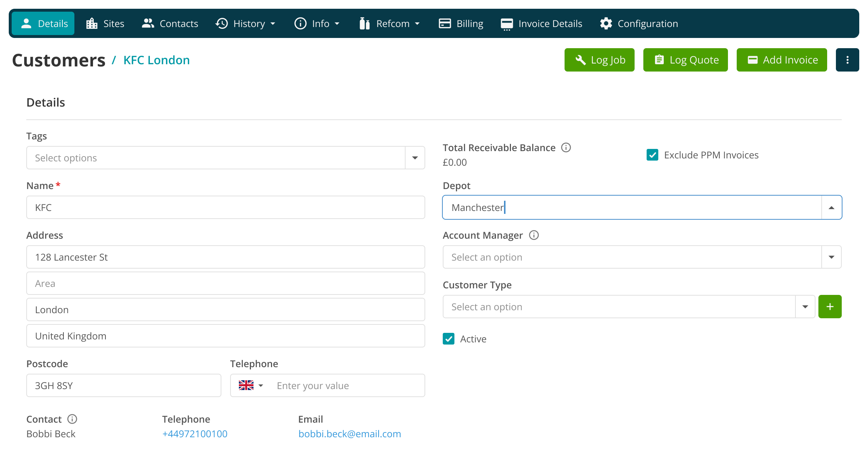The height and width of the screenshot is (473, 868).
Task: Open the Contacts tab
Action: click(170, 23)
